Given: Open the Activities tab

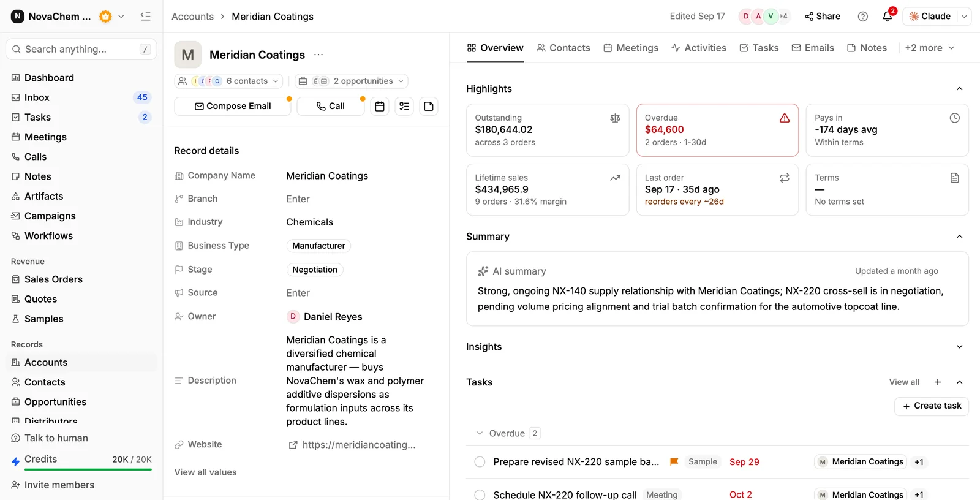Looking at the screenshot, I should point(698,48).
